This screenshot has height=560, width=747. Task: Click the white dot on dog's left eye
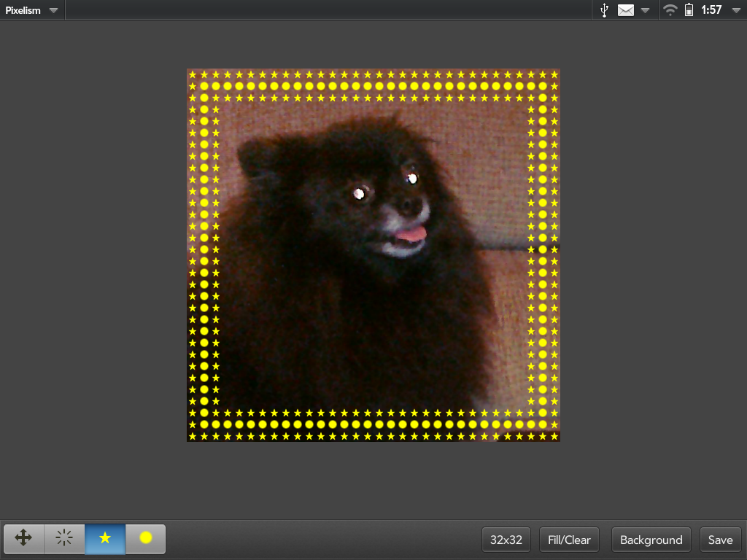coord(359,194)
